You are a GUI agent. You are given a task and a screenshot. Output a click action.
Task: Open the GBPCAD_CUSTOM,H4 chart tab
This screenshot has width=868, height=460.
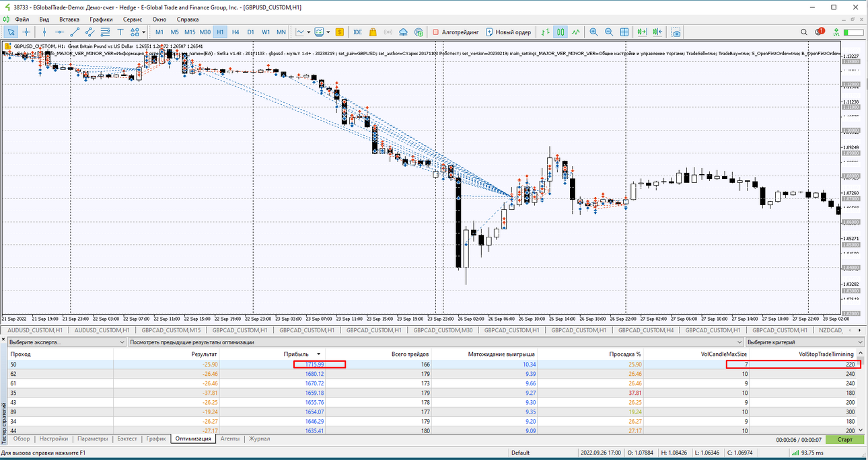(646, 330)
